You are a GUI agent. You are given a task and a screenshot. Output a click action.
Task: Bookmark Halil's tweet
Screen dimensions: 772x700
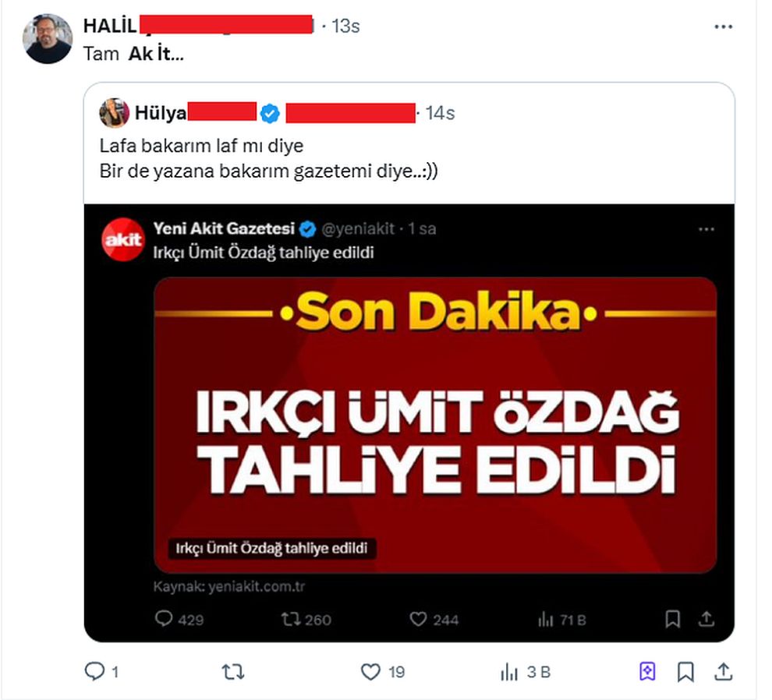pos(685,671)
